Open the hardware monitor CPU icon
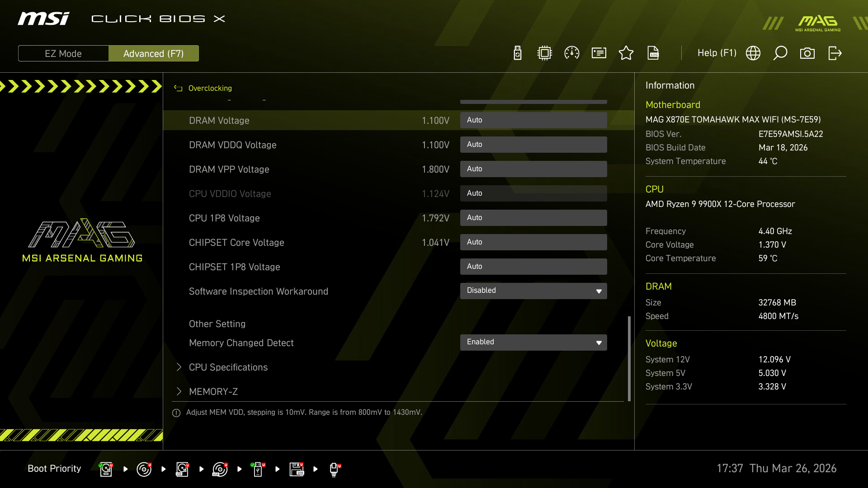The height and width of the screenshot is (488, 868). (x=544, y=53)
